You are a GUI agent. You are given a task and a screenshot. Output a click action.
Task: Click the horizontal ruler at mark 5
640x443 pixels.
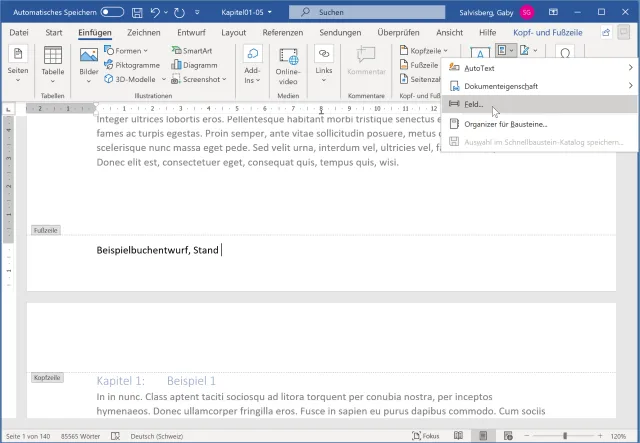tap(237, 109)
